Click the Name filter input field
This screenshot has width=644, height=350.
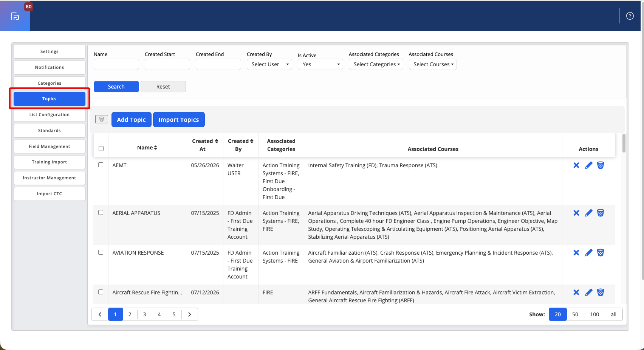116,64
